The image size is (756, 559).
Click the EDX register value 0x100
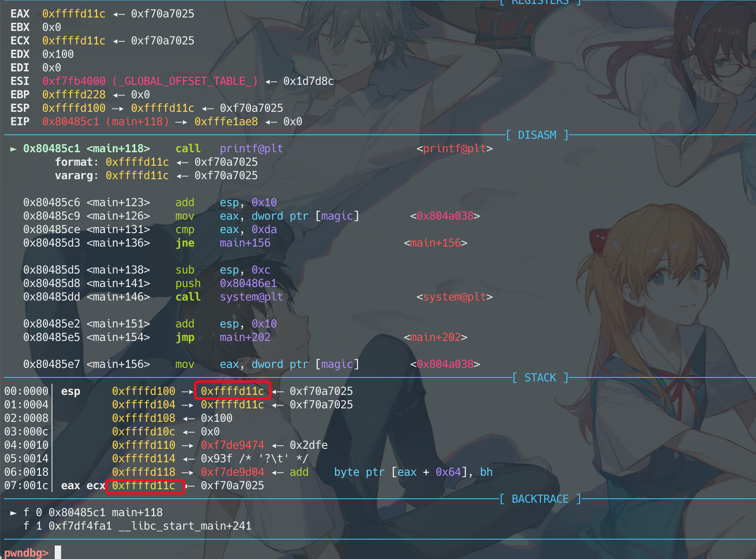coord(58,54)
